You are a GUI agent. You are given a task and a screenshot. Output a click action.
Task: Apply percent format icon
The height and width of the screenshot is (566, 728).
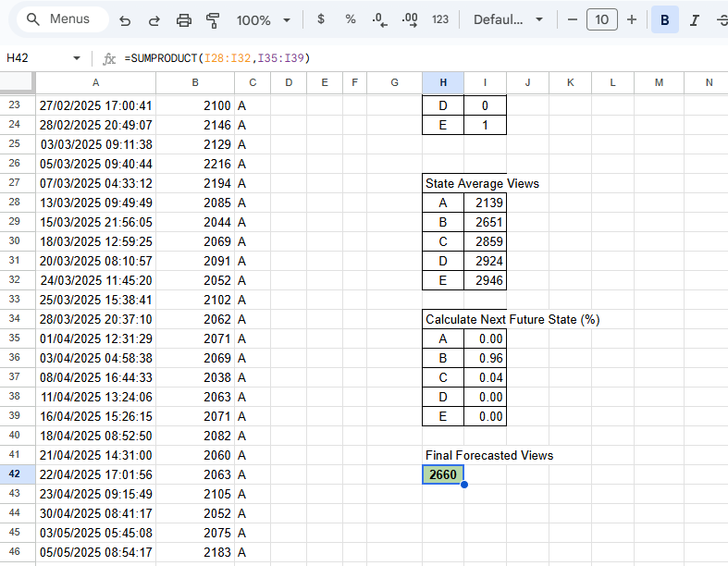pyautogui.click(x=351, y=19)
